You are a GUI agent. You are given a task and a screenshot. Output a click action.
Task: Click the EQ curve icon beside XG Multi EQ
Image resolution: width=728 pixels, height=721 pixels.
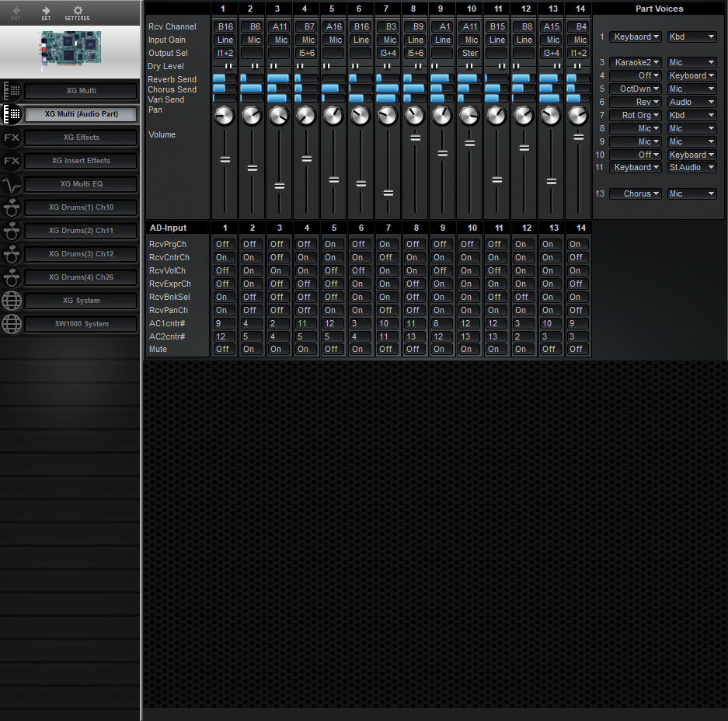(x=12, y=184)
